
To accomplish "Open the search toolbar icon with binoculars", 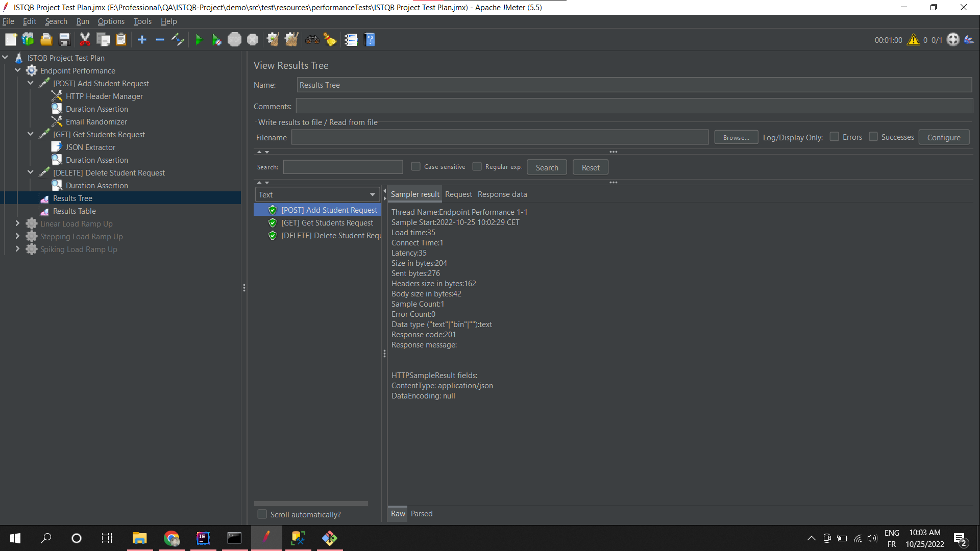I will [312, 39].
